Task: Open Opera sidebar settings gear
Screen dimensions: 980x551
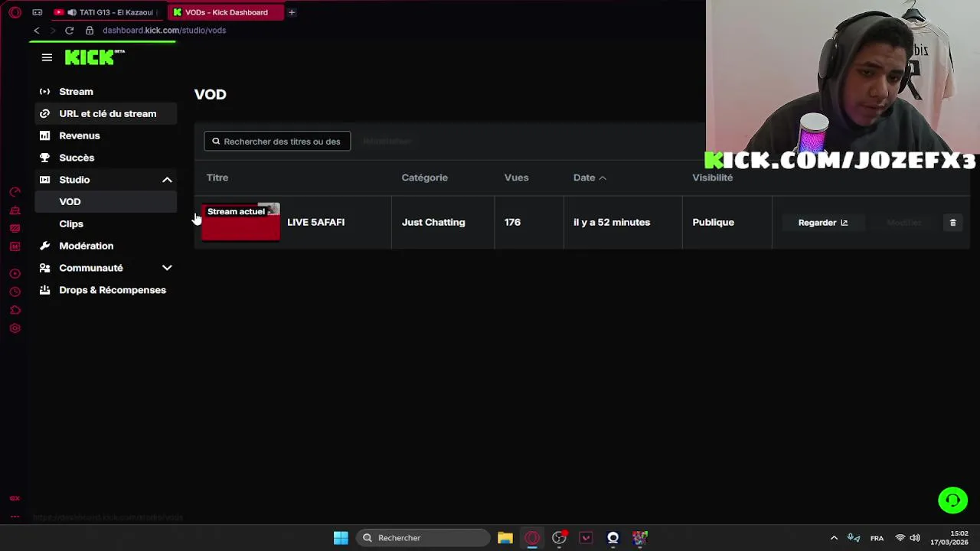Action: pos(15,328)
